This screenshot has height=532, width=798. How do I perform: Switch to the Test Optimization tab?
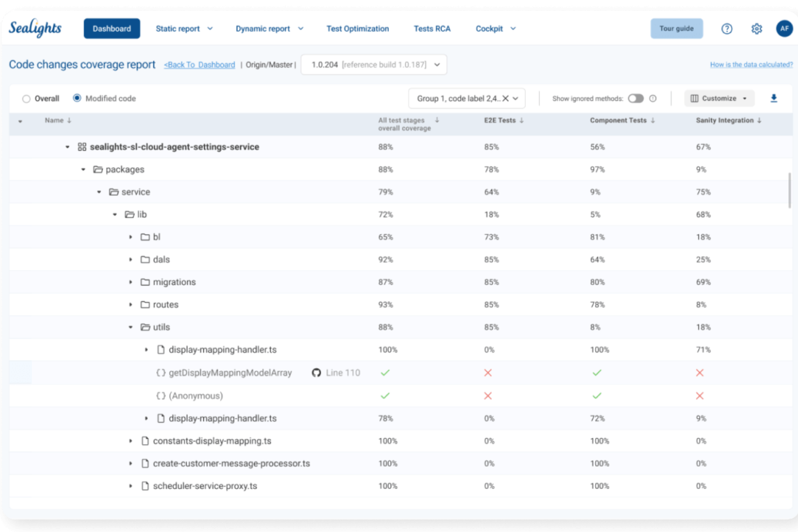click(x=357, y=29)
